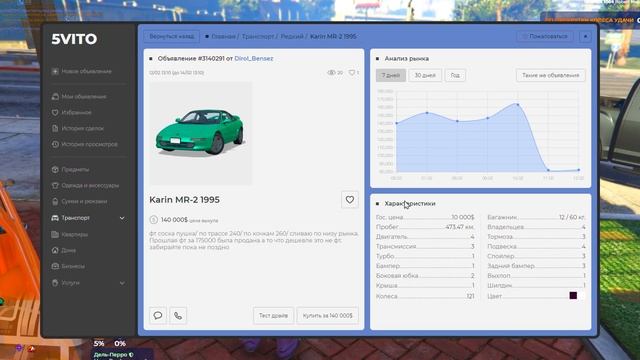Screen dimensions: 640x360
Task: Click the Пробег 473.47 км row
Action: coord(425,227)
